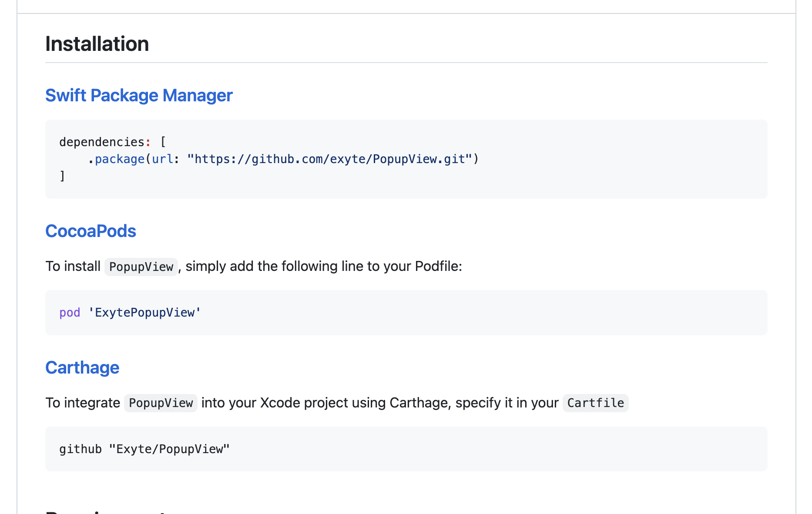
Task: Click the 'To integrate' text in Carthage paragraph
Action: pos(83,403)
